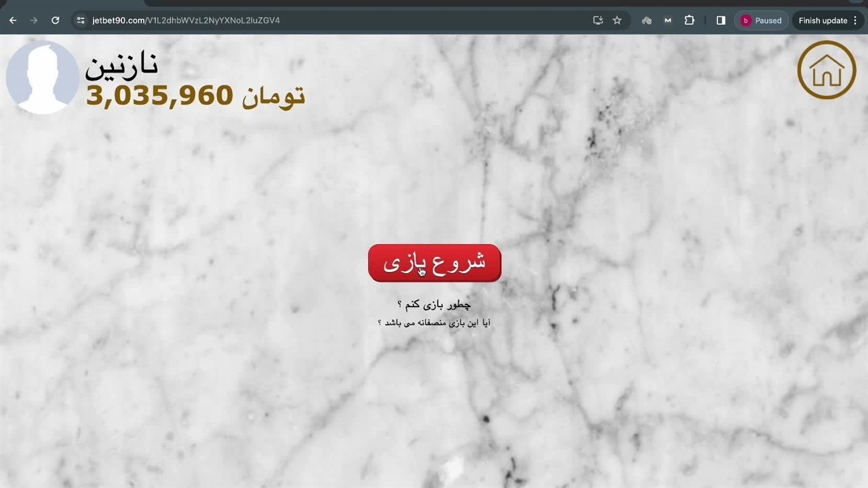Toggle the browser side panel

[721, 20]
